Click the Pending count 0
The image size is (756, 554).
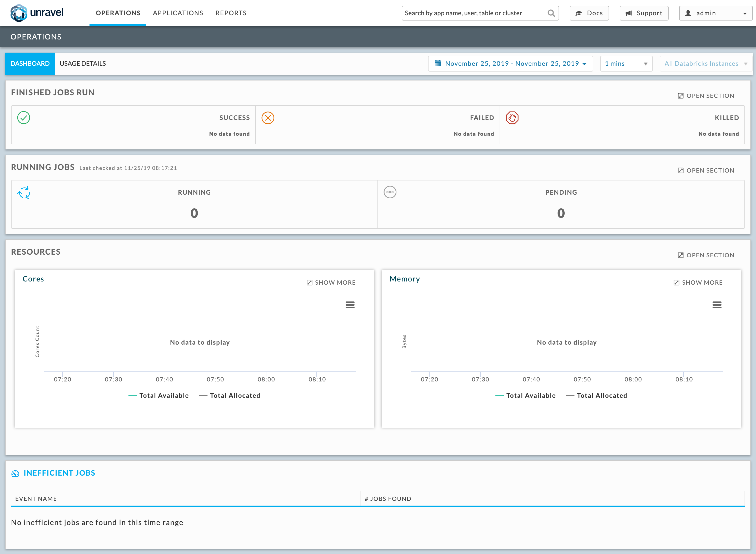(x=561, y=213)
